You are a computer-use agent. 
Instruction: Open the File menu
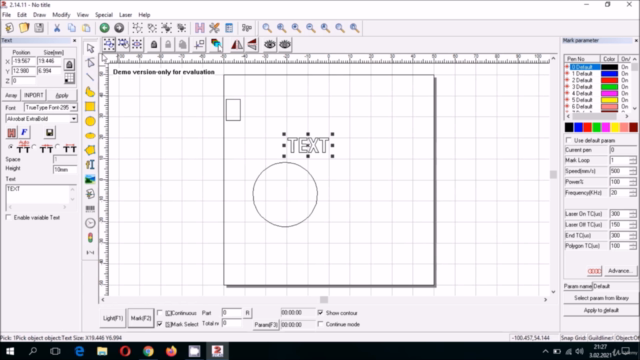(7, 15)
